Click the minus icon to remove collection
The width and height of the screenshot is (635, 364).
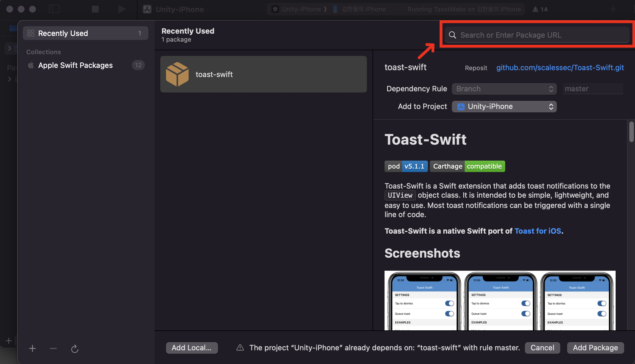(53, 348)
